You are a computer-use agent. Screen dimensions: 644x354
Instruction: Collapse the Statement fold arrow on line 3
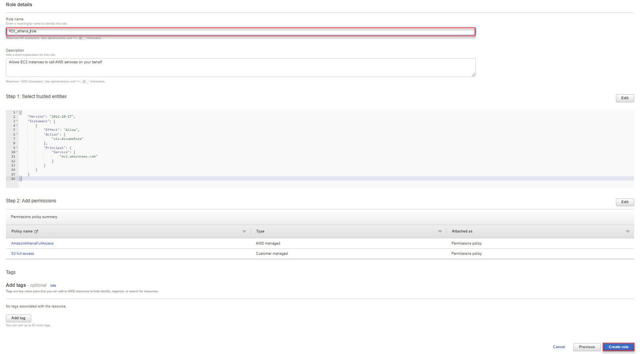(17, 121)
